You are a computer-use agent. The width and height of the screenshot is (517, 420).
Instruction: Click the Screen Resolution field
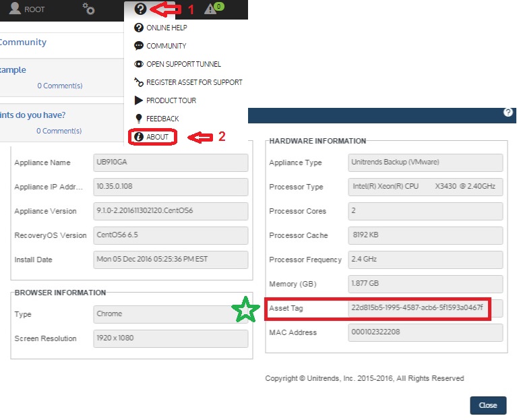(x=171, y=338)
